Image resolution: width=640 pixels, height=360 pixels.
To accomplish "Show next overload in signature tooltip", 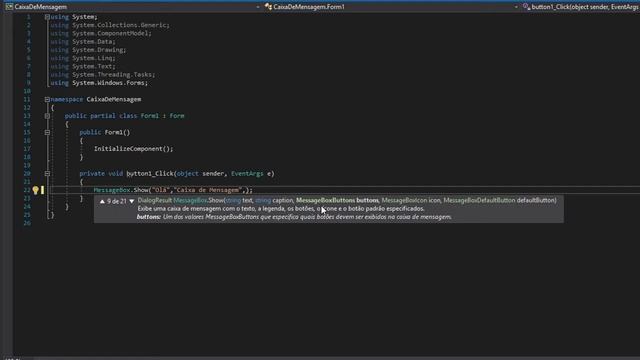I will (x=131, y=201).
